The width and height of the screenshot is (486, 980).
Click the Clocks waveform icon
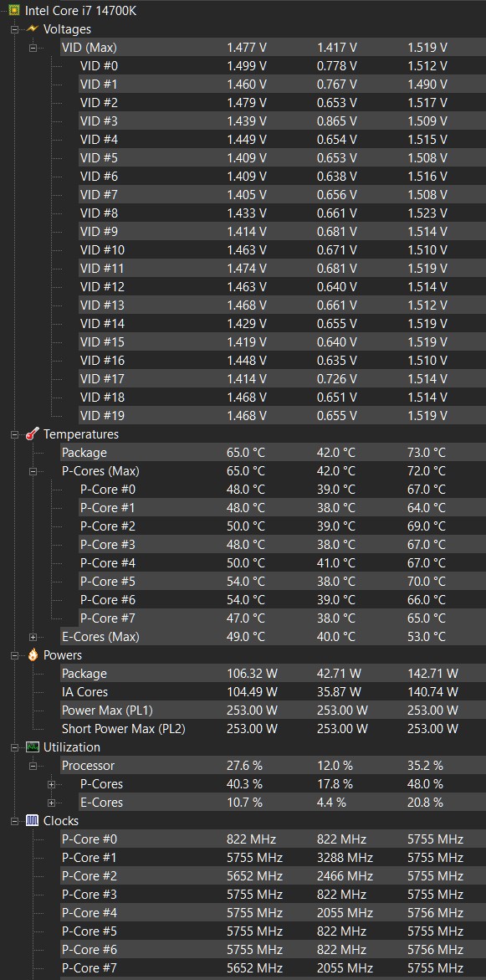coord(33,821)
